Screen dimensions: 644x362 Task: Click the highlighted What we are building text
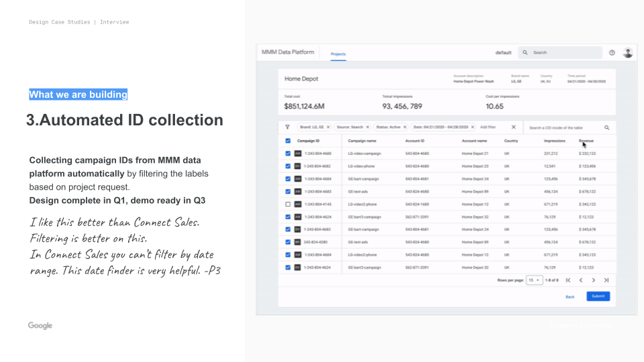78,95
